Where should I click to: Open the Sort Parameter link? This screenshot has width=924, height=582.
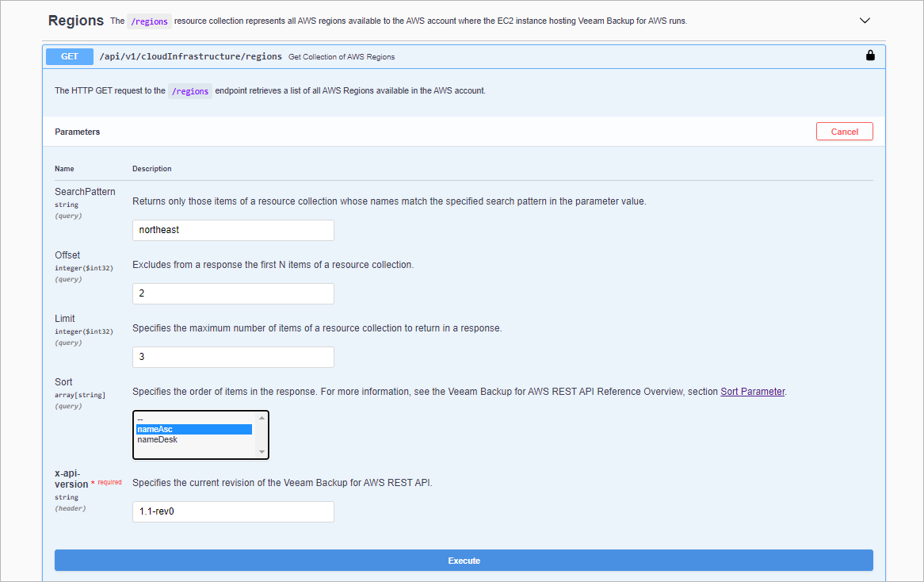(x=753, y=392)
